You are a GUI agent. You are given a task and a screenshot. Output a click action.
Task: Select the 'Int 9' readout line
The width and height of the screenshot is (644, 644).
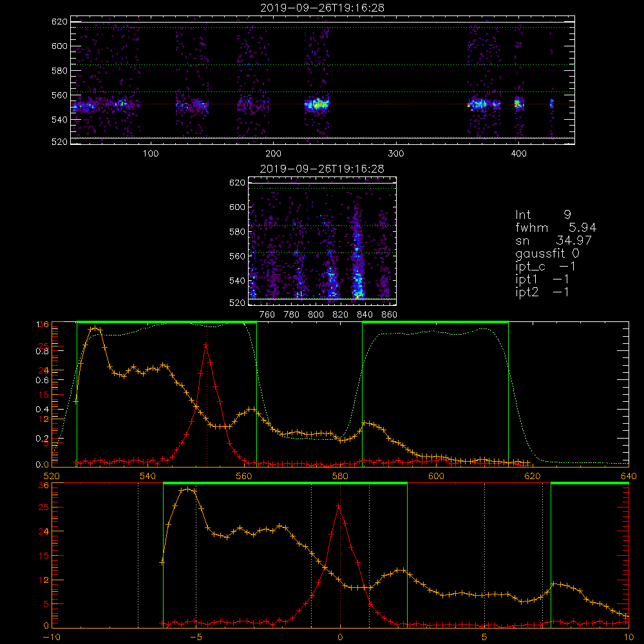[543, 214]
